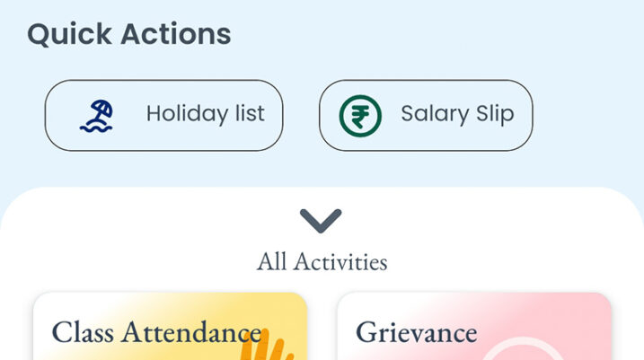Tap the green rupee coin icon
The image size is (644, 360).
[360, 116]
